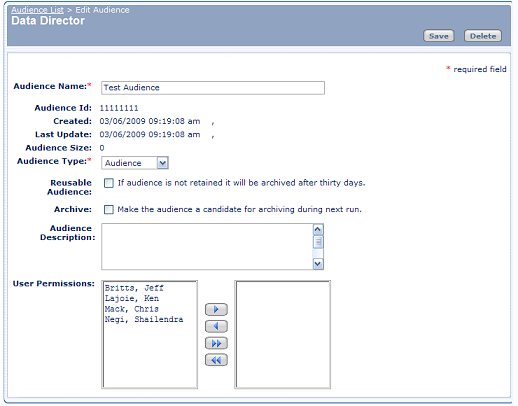Click the empty assigned users list box

coord(283,335)
